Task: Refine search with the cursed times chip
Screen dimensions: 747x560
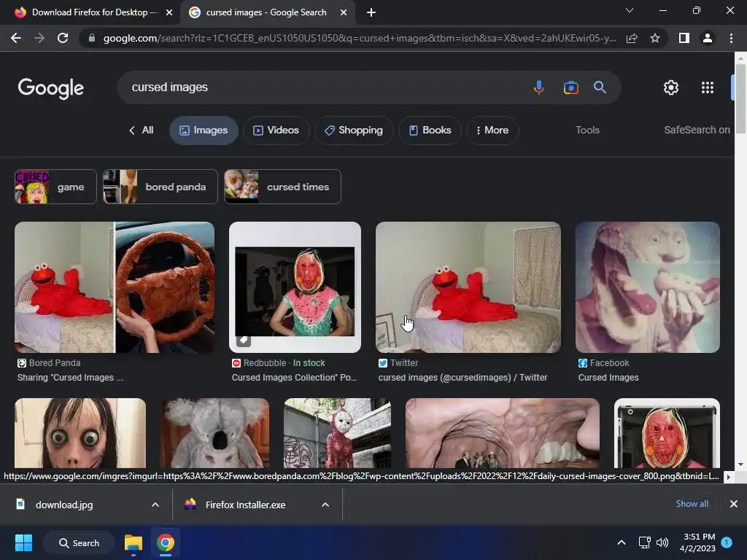Action: click(282, 187)
